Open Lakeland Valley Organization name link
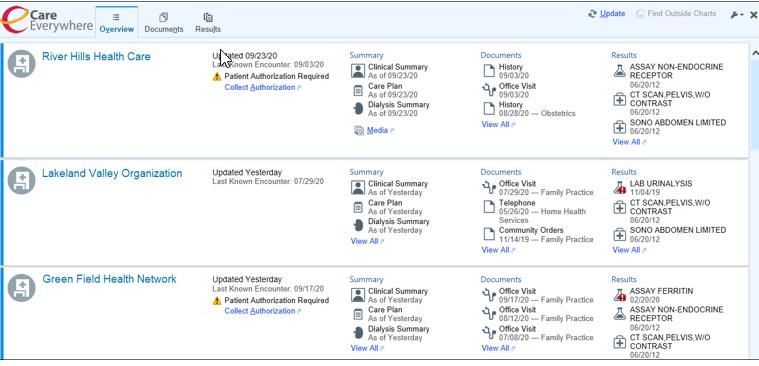Image resolution: width=759 pixels, height=366 pixels. pyautogui.click(x=112, y=173)
